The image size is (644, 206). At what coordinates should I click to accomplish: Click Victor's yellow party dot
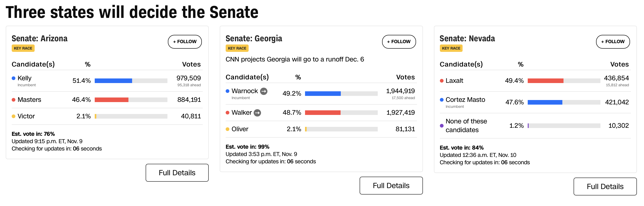(x=14, y=116)
